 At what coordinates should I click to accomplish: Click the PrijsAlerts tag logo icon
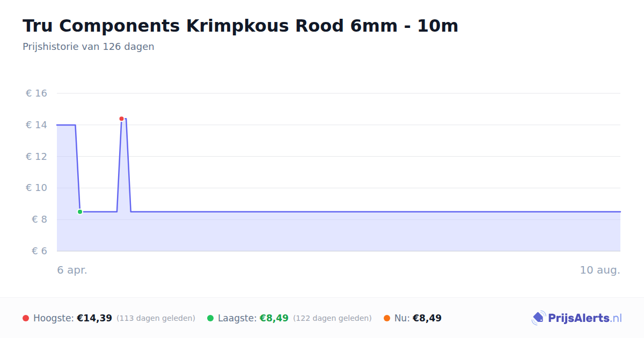(538, 318)
